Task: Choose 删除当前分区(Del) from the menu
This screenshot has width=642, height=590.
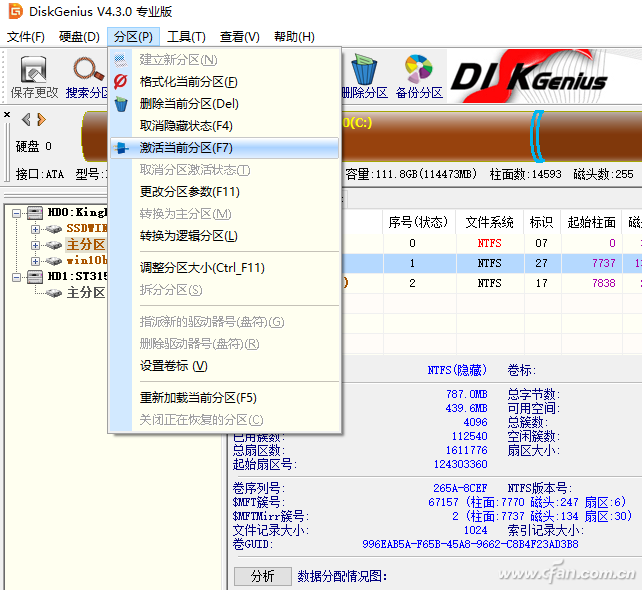Action: [x=224, y=104]
